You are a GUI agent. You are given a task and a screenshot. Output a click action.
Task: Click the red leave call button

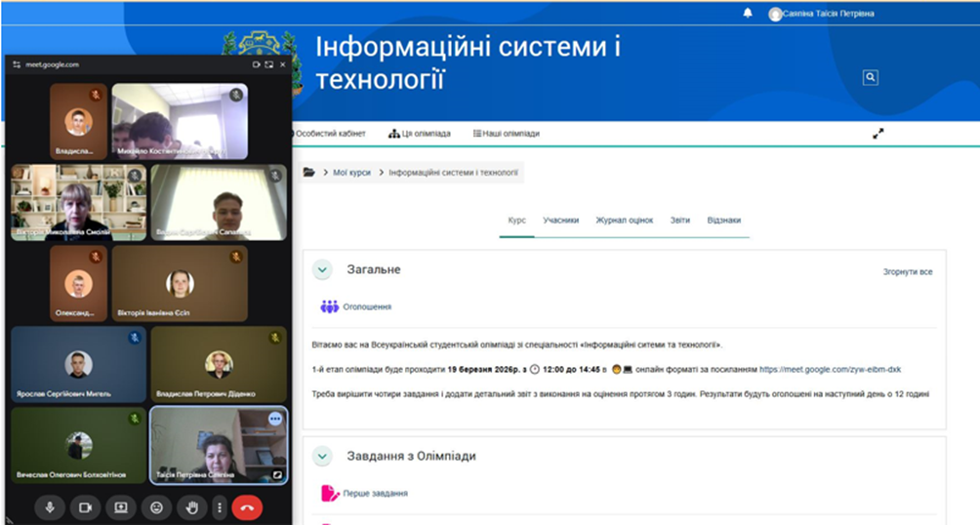click(247, 507)
